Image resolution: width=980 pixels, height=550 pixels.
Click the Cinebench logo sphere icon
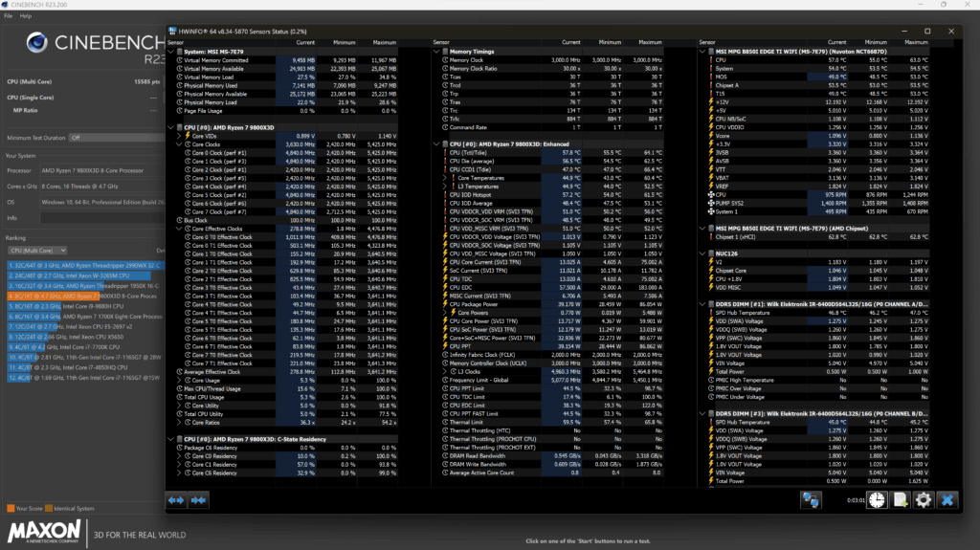tap(37, 42)
